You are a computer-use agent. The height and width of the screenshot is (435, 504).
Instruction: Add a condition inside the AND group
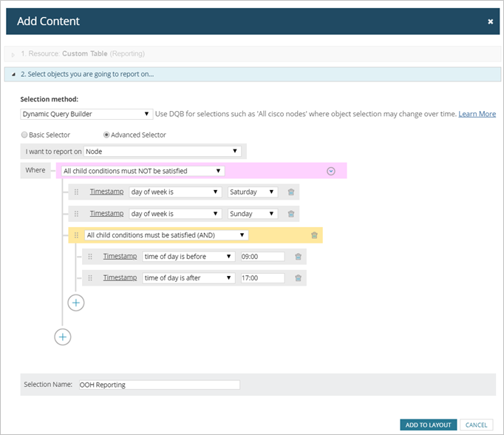coord(76,303)
